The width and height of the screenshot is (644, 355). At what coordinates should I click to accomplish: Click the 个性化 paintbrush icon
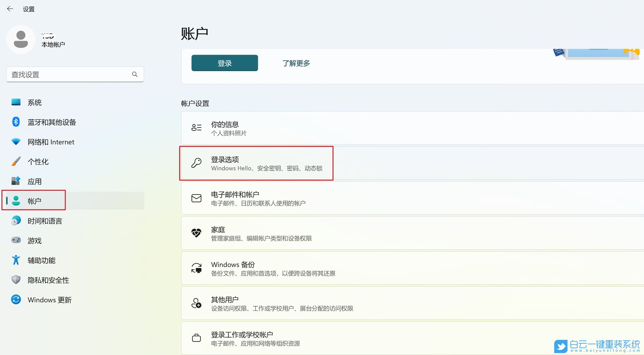click(16, 161)
